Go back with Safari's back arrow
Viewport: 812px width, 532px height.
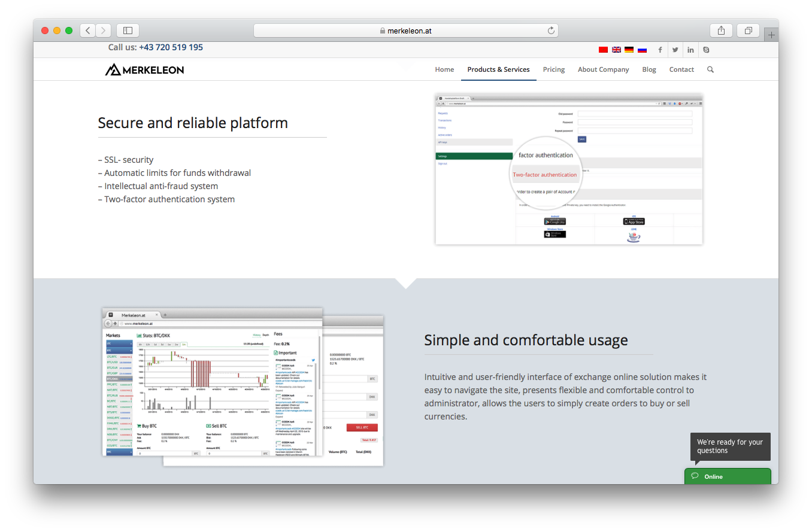coord(88,31)
